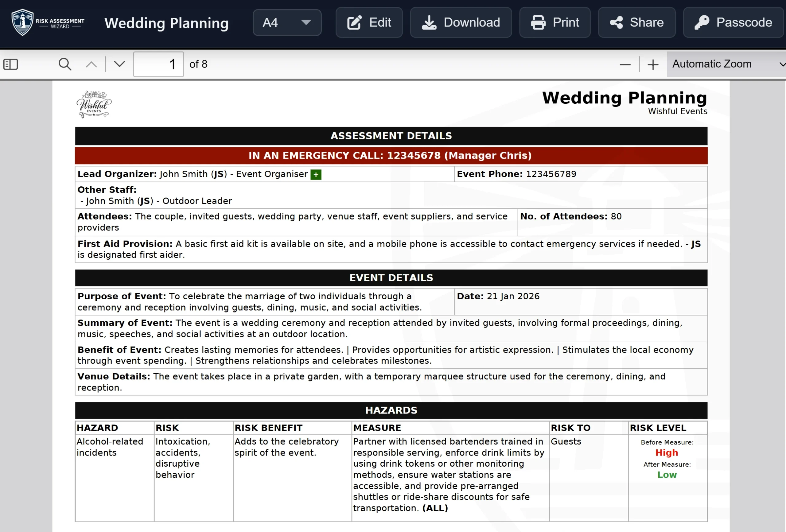Click the red emergency call banner
Viewport: 786px width, 532px height.
point(391,156)
